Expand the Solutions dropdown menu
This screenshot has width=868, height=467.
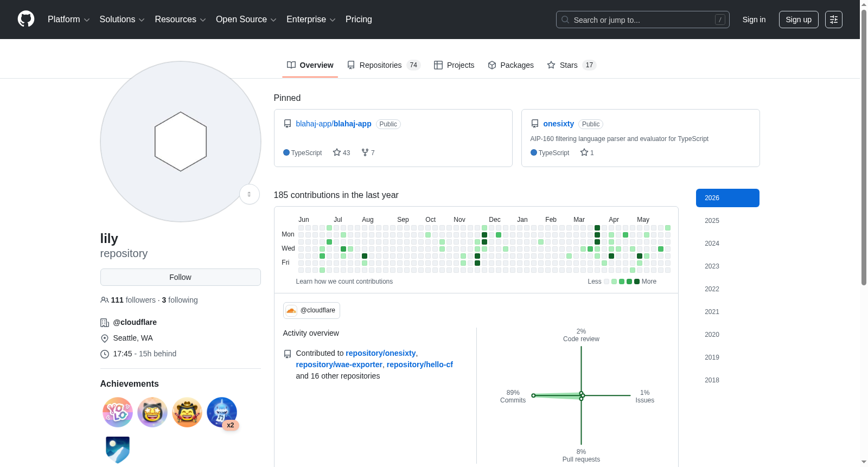(122, 20)
